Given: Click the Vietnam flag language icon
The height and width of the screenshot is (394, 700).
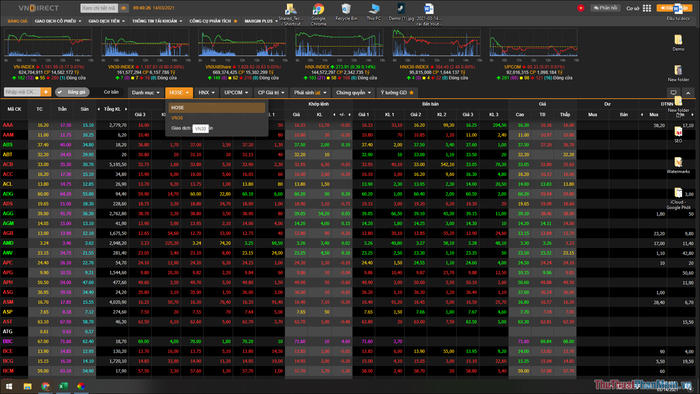Looking at the screenshot, I should [581, 8].
